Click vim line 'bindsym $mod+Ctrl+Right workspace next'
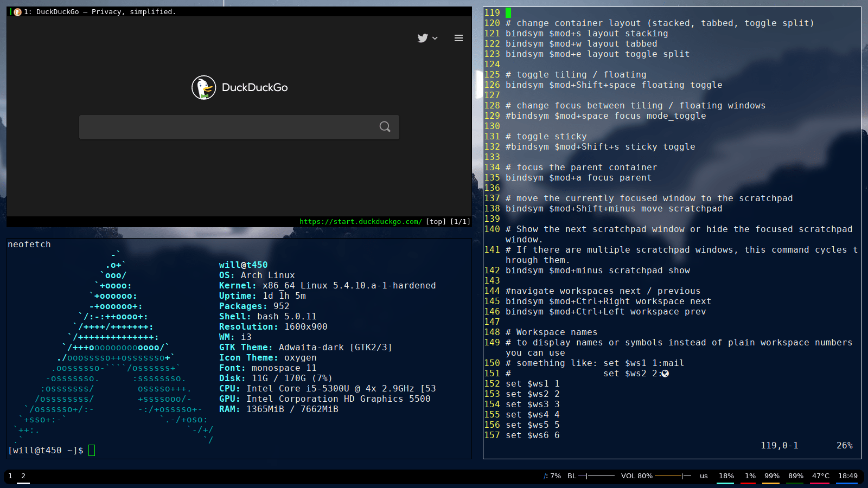This screenshot has height=488, width=868. tap(608, 301)
